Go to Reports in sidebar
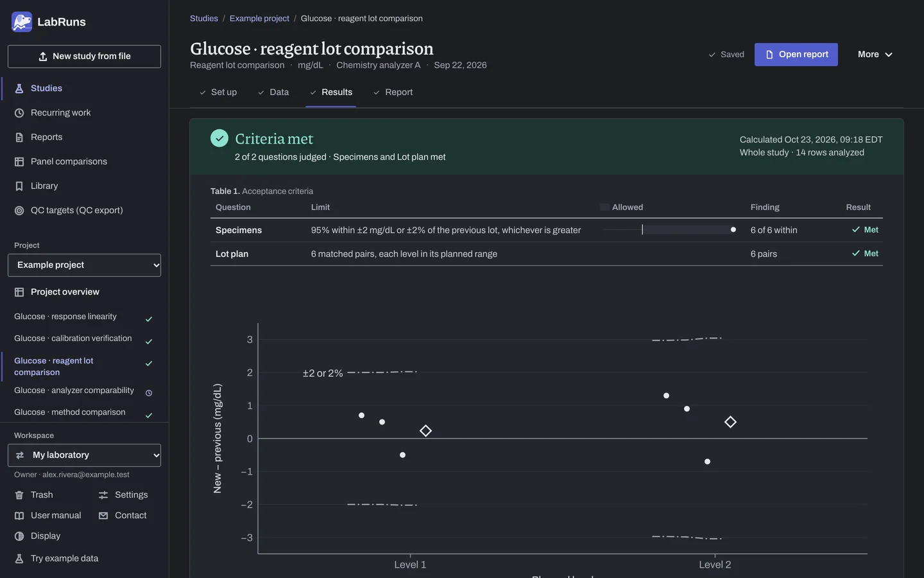Image resolution: width=924 pixels, height=578 pixels. coord(85,137)
